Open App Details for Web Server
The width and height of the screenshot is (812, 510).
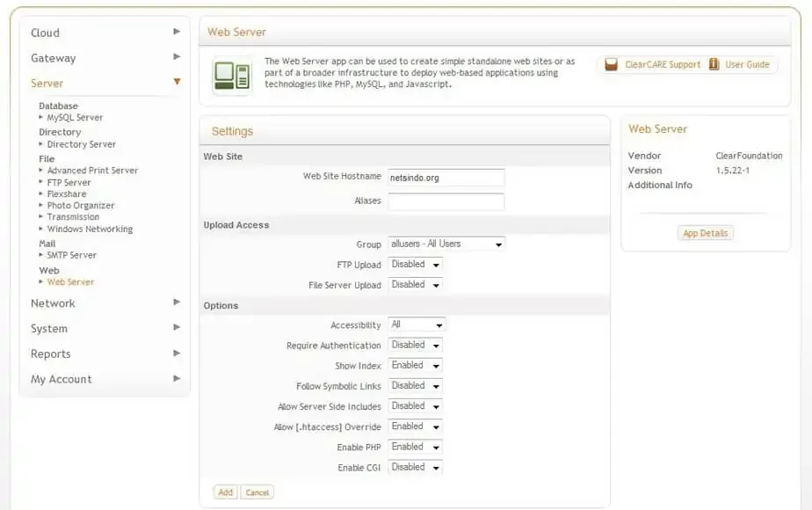(706, 233)
